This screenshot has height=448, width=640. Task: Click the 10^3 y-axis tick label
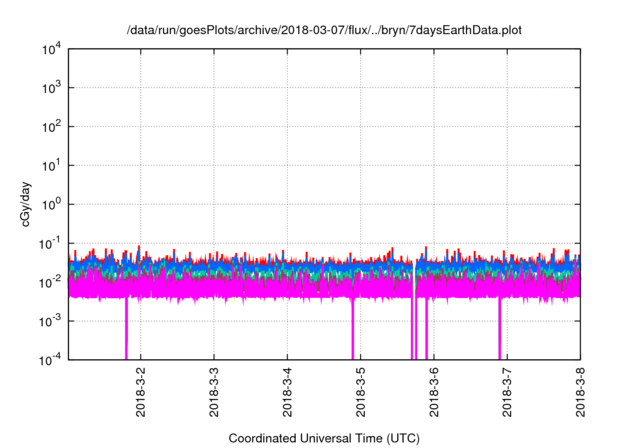coord(52,88)
